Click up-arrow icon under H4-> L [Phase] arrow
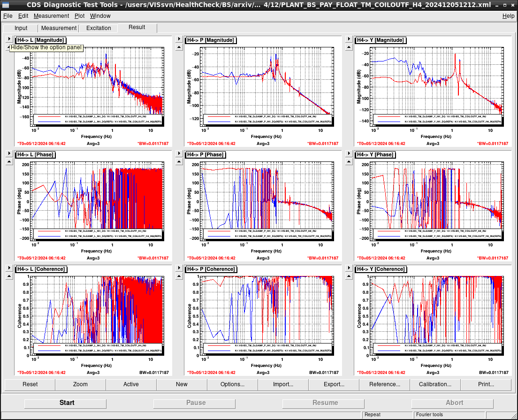Viewport: 518px width, 420px height. point(9,161)
